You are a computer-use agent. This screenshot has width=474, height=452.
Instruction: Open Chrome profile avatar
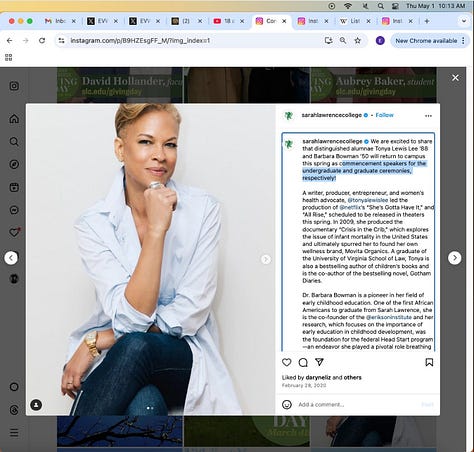pyautogui.click(x=380, y=41)
